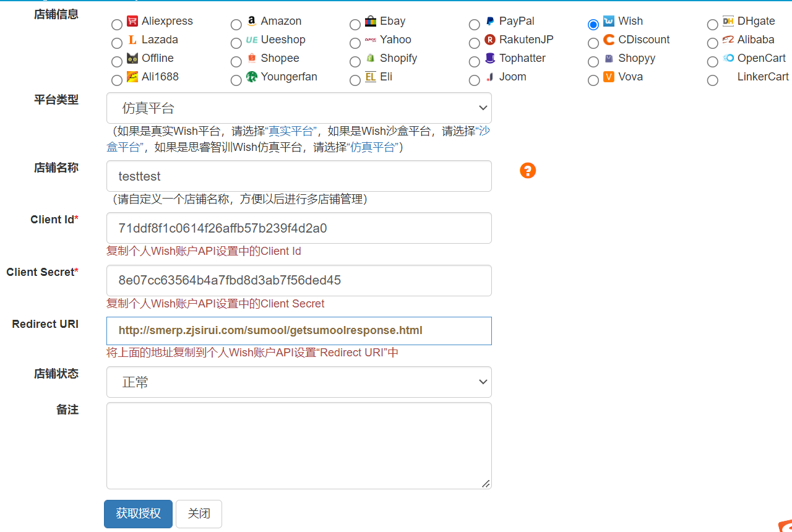Click the Client Id hint text in red
Image resolution: width=792 pixels, height=532 pixels.
pyautogui.click(x=204, y=251)
